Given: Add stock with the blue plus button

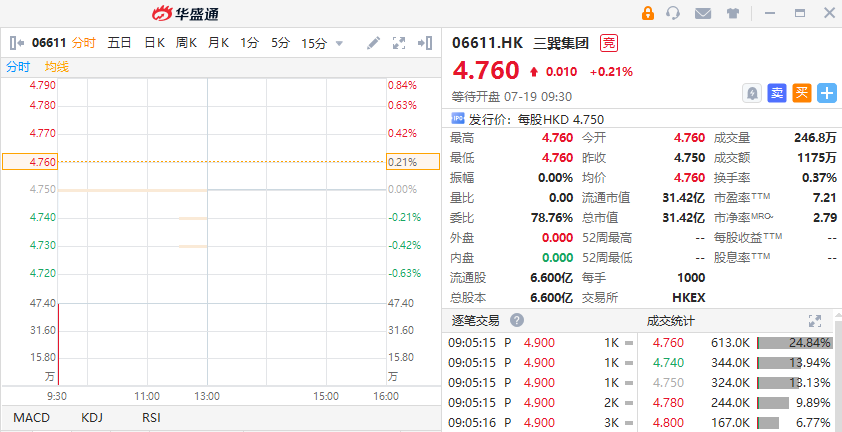Looking at the screenshot, I should [827, 93].
